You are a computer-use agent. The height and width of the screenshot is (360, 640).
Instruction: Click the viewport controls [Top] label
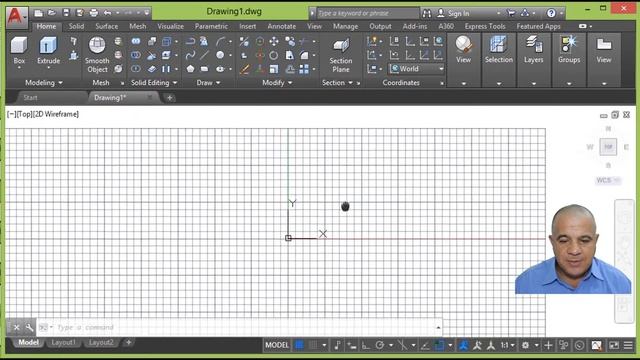click(24, 114)
